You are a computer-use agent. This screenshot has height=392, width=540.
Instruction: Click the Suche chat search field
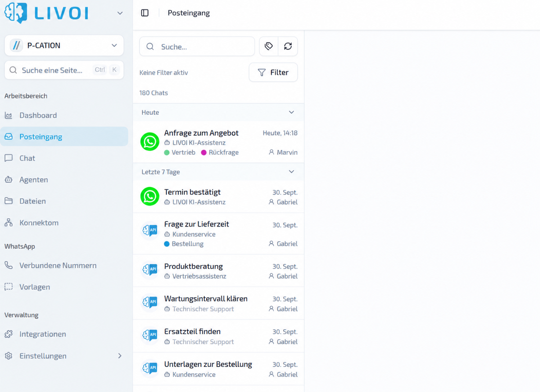(x=197, y=47)
